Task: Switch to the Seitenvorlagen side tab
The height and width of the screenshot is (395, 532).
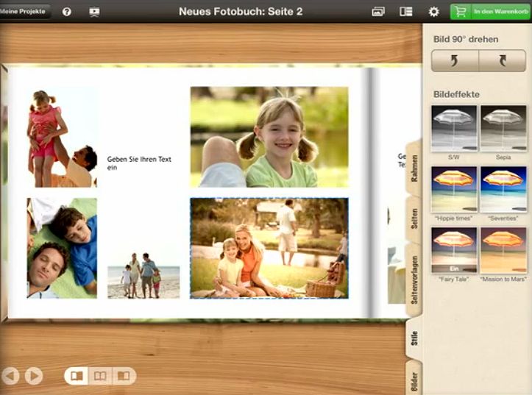Action: (x=414, y=280)
